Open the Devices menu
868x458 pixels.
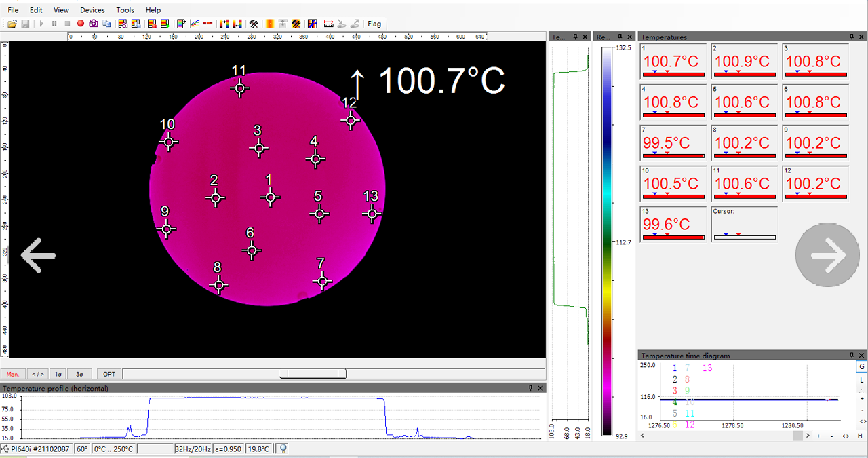92,10
